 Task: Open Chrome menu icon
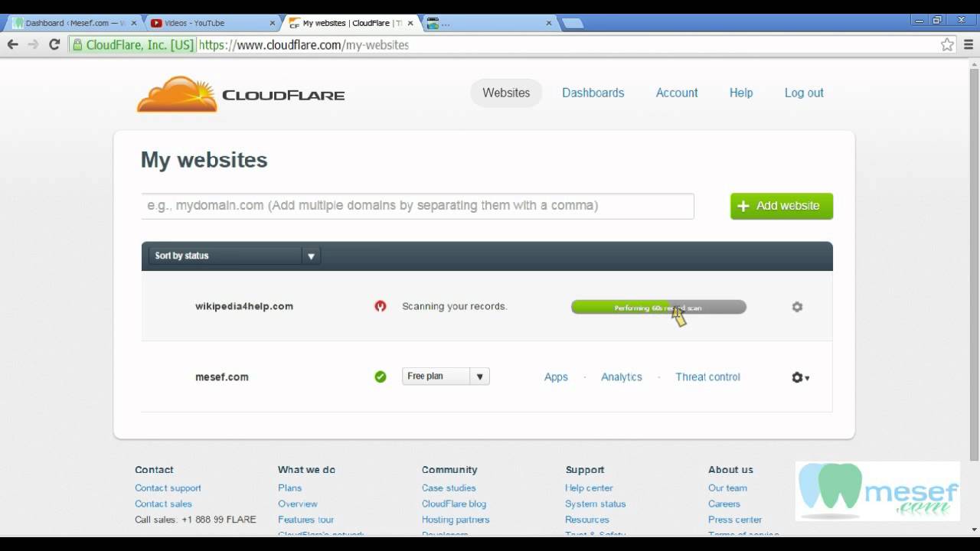(968, 44)
